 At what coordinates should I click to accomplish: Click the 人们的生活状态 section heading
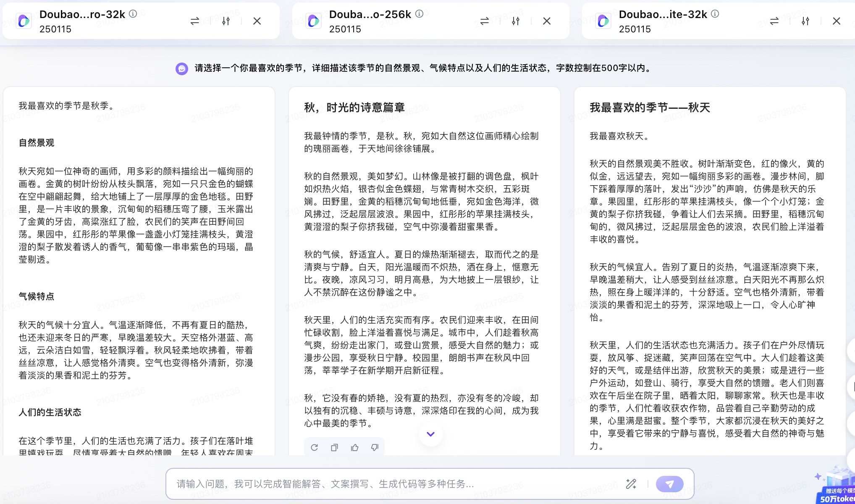pyautogui.click(x=50, y=412)
